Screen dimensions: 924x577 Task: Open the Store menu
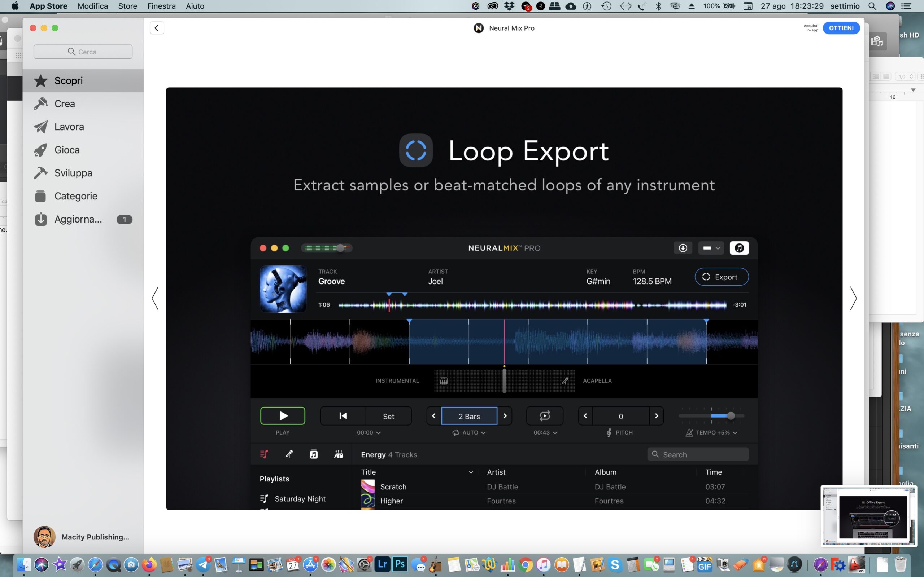click(x=127, y=6)
